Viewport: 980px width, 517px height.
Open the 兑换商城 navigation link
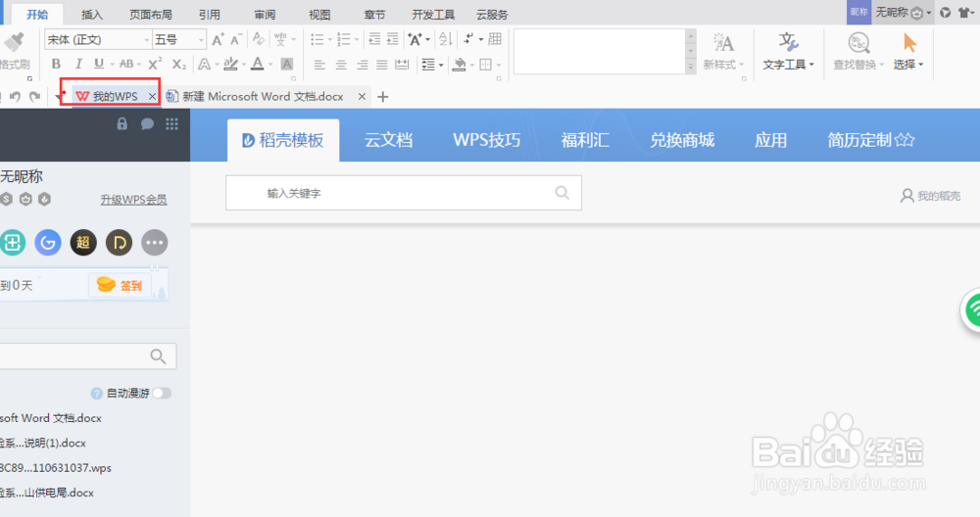click(x=682, y=140)
